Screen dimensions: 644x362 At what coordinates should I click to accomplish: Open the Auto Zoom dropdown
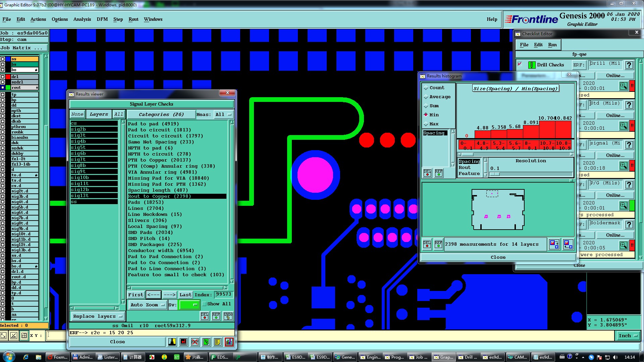[148, 305]
